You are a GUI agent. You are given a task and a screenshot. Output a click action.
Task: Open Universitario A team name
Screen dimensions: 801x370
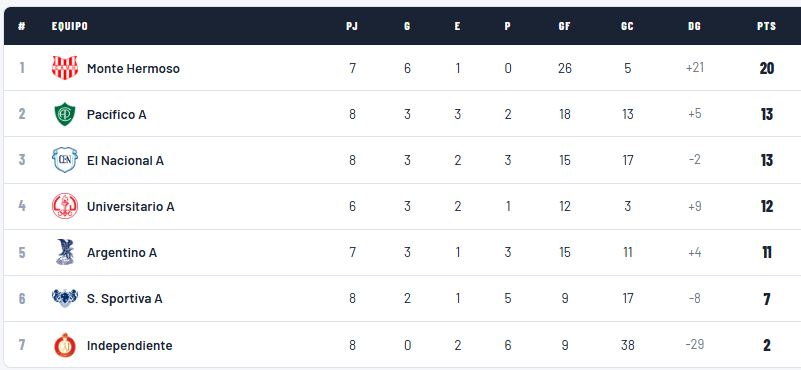pos(130,206)
